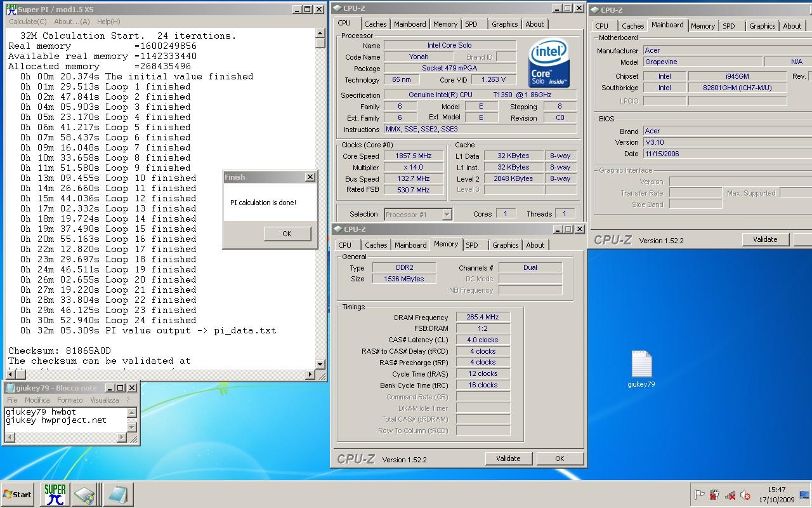The width and height of the screenshot is (812, 508).
Task: Open File menu in Notepad
Action: tap(12, 400)
